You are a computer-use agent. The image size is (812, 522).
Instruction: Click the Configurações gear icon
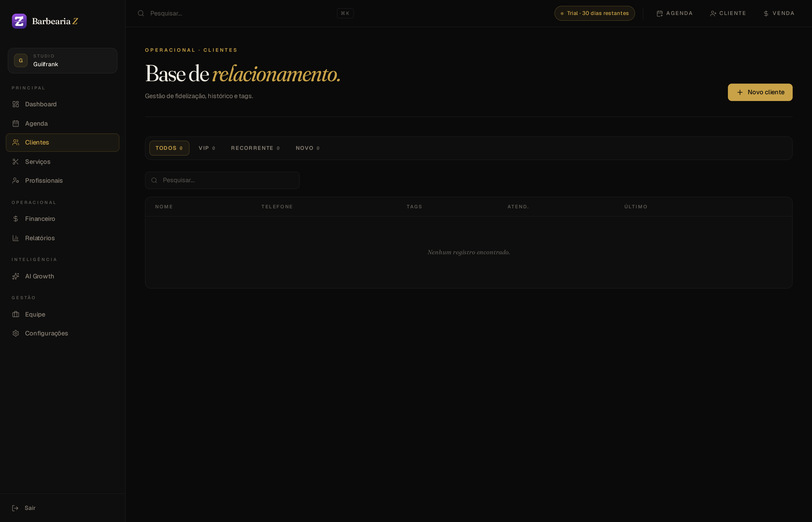point(16,333)
